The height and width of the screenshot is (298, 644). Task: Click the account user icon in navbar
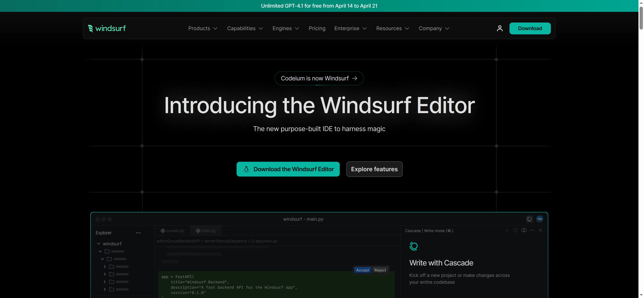click(x=499, y=29)
